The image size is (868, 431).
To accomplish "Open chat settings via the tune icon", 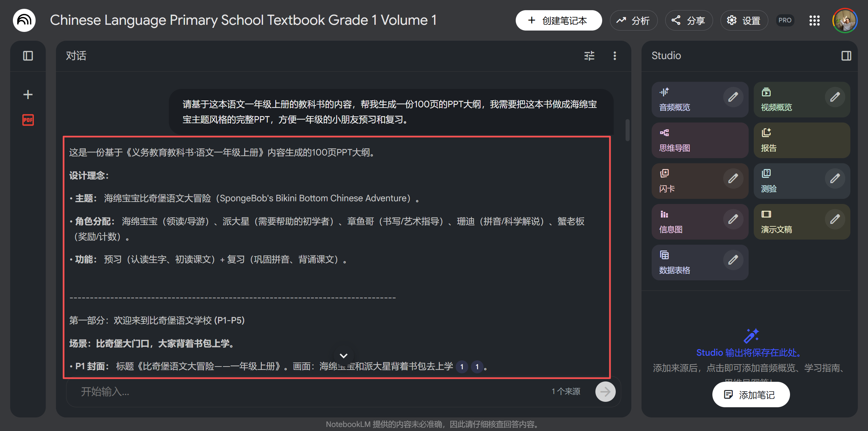I will point(590,56).
